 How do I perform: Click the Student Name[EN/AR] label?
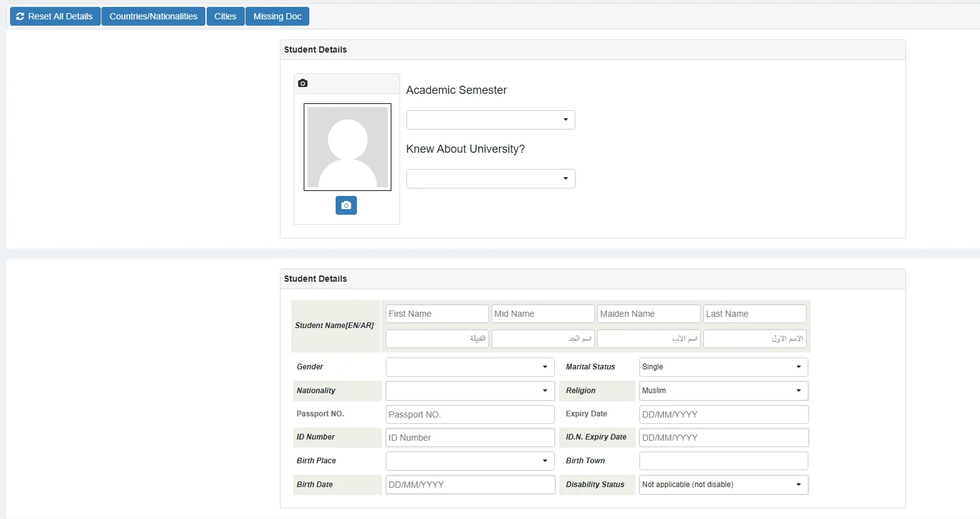pyautogui.click(x=334, y=326)
